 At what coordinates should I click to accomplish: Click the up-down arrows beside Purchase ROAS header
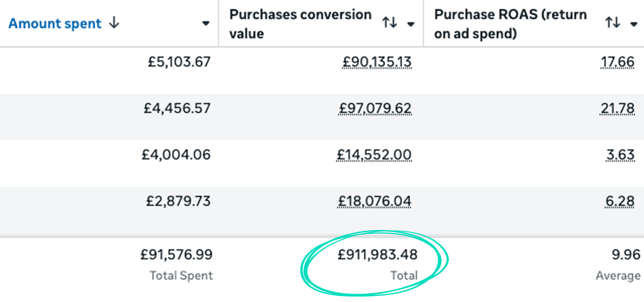(612, 23)
